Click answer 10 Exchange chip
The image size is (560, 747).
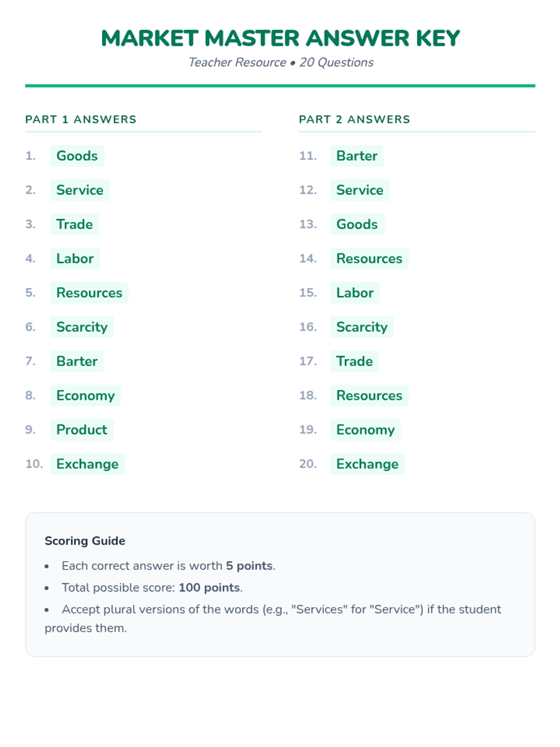(x=87, y=464)
